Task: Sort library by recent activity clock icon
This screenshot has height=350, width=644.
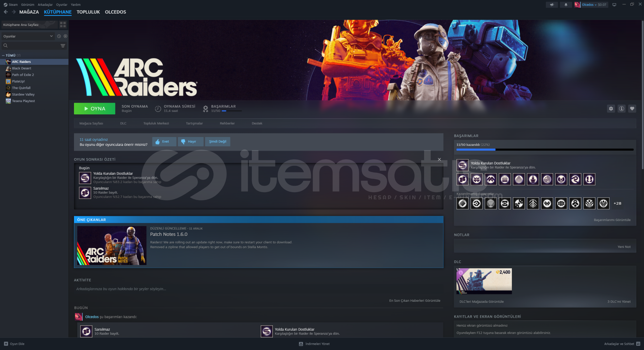Action: 59,36
